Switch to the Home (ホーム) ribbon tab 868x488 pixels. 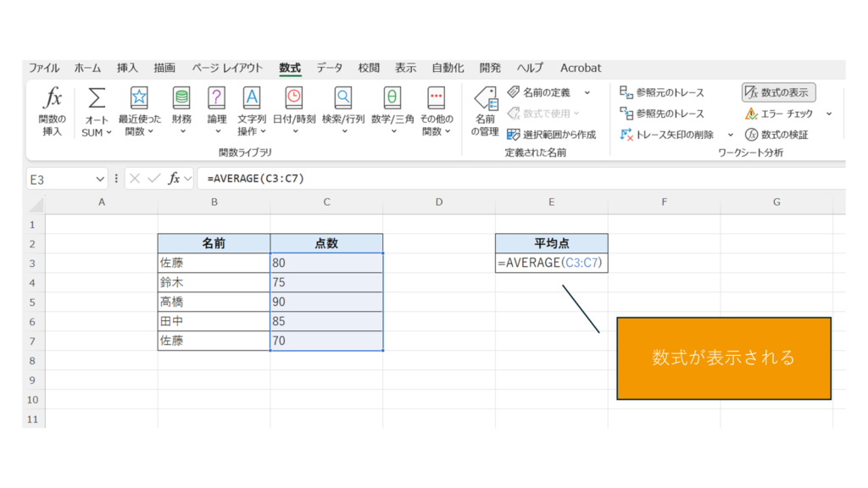pyautogui.click(x=87, y=68)
